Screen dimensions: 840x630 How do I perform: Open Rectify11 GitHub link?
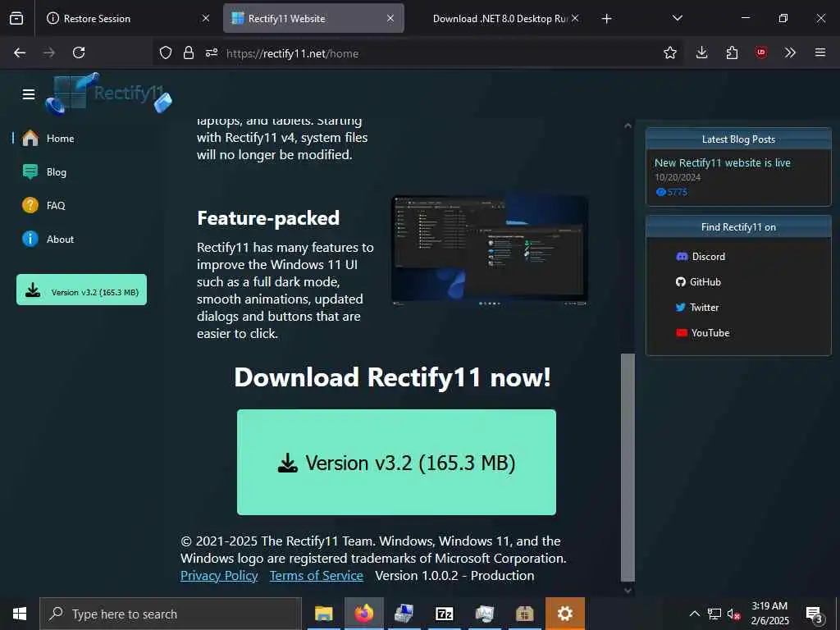tap(698, 282)
